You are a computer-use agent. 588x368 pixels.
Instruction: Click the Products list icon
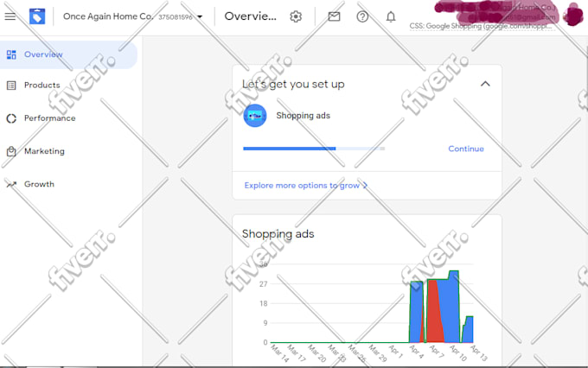[x=11, y=86]
